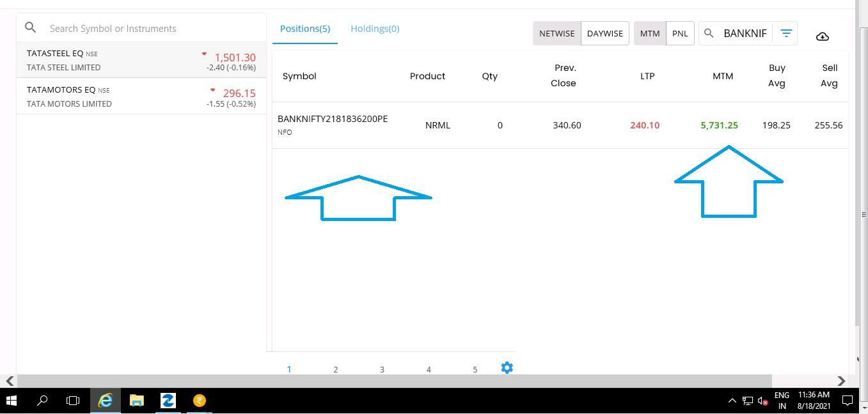
Task: Click the MTM value 5,731.25
Action: tap(720, 125)
